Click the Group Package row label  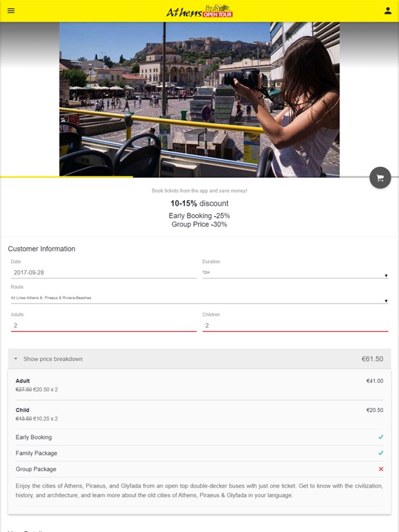pos(36,469)
